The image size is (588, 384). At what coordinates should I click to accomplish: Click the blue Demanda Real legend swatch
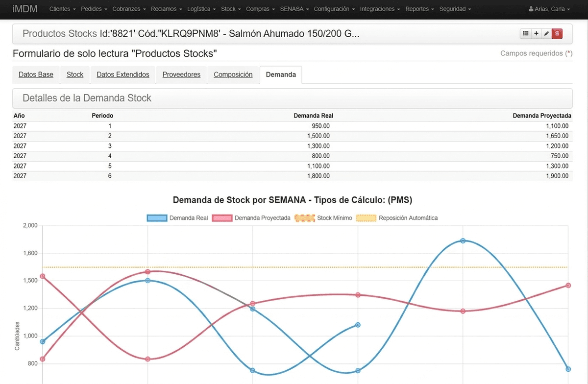[157, 218]
